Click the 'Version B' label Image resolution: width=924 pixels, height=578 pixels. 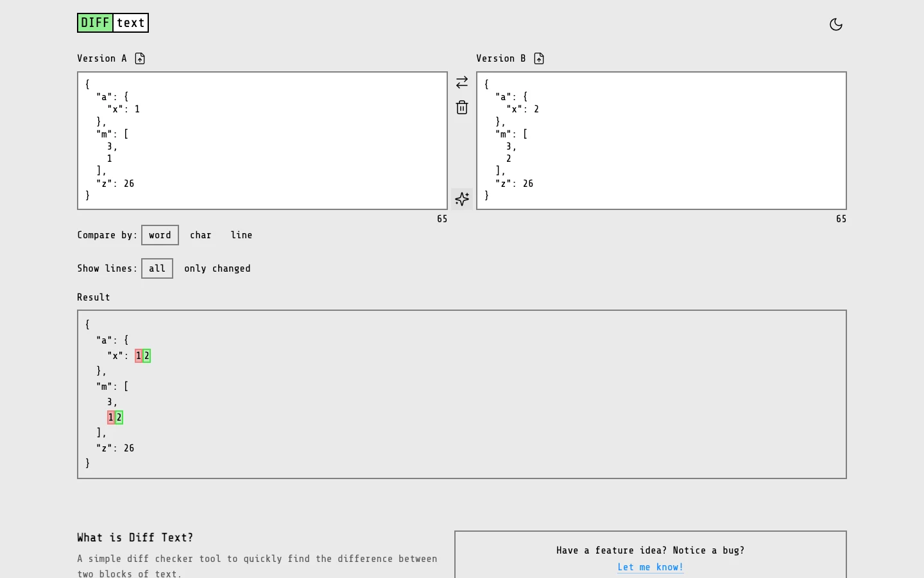(501, 58)
